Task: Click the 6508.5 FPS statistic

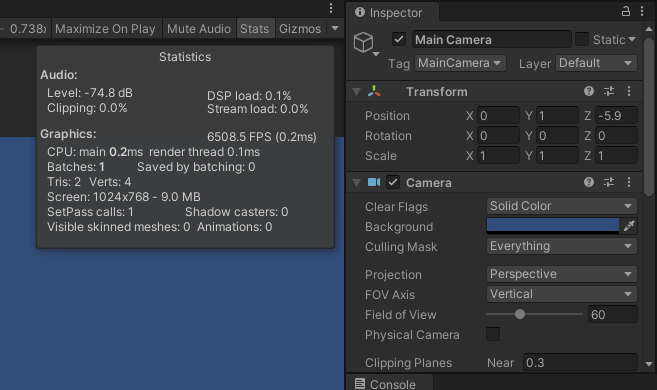Action: [x=261, y=137]
